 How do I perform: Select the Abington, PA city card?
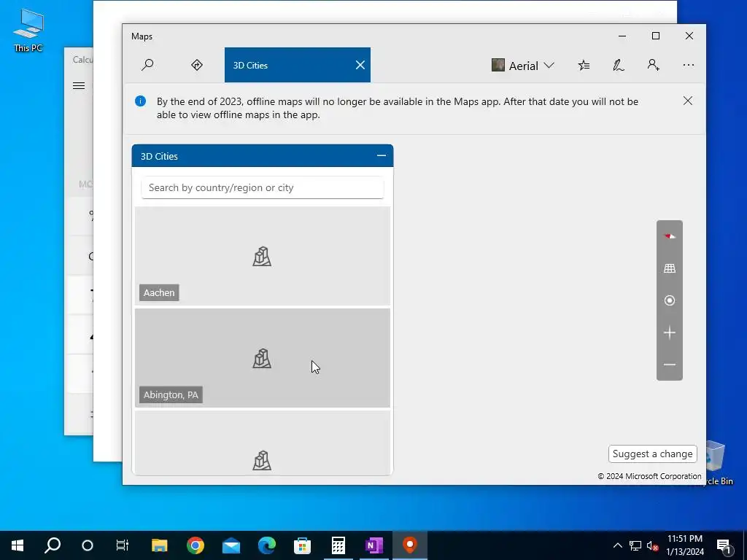pyautogui.click(x=263, y=358)
